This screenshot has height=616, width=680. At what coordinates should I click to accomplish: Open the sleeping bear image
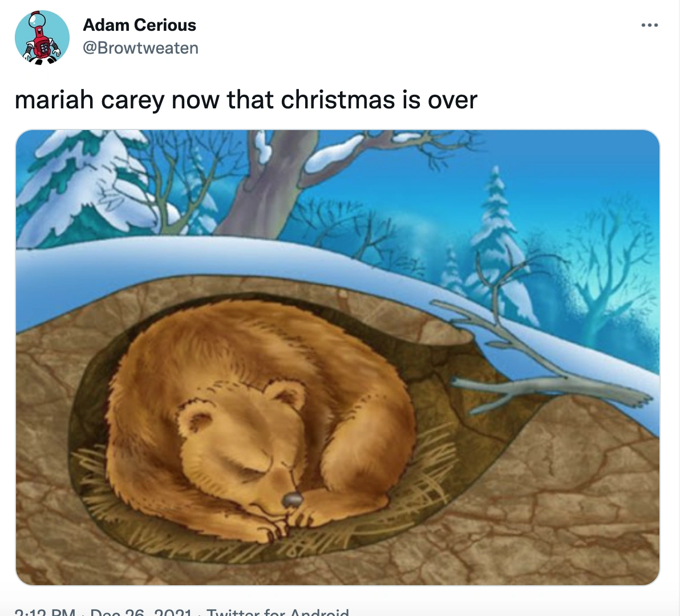pos(337,357)
